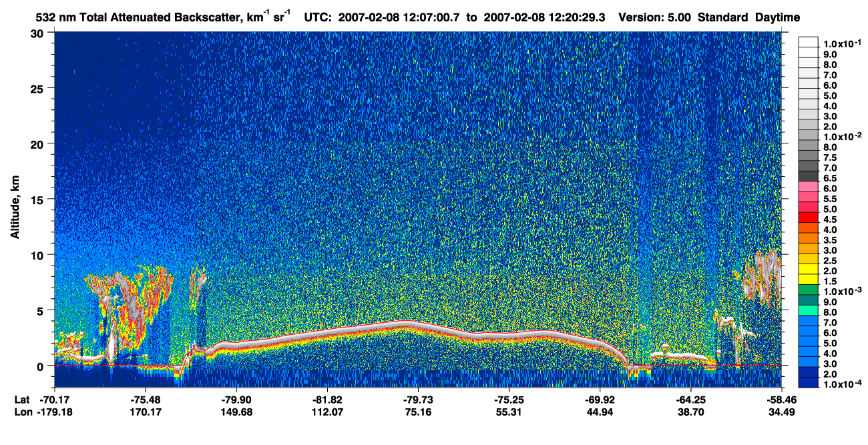Click colorbar label '4.5'
Image resolution: width=868 pixels, height=445 pixels.
(830, 220)
